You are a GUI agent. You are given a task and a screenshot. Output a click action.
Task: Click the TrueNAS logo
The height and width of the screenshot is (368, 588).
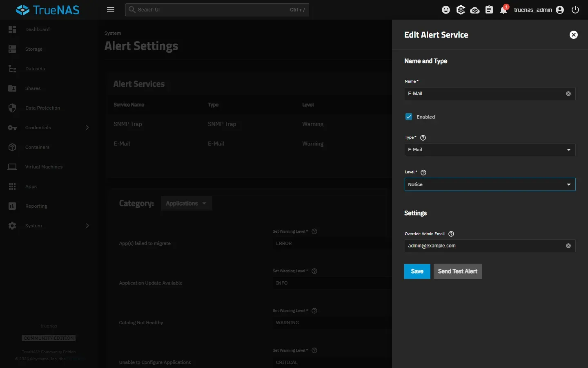48,10
